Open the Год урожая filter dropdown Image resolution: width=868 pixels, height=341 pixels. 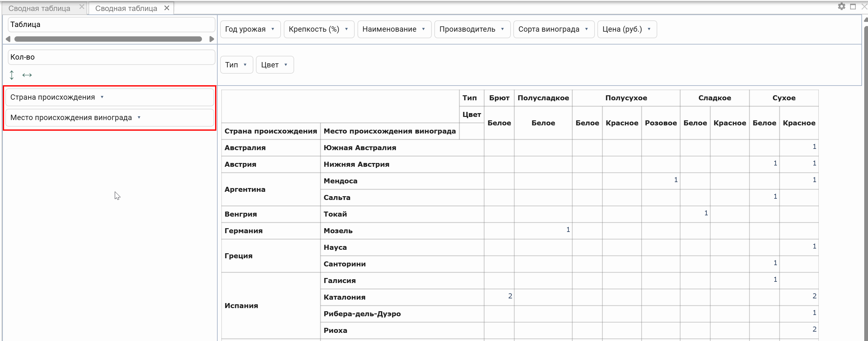click(273, 29)
